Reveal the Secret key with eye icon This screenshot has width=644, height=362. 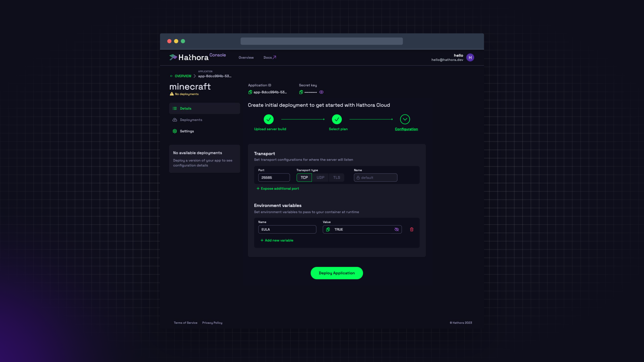click(x=321, y=92)
